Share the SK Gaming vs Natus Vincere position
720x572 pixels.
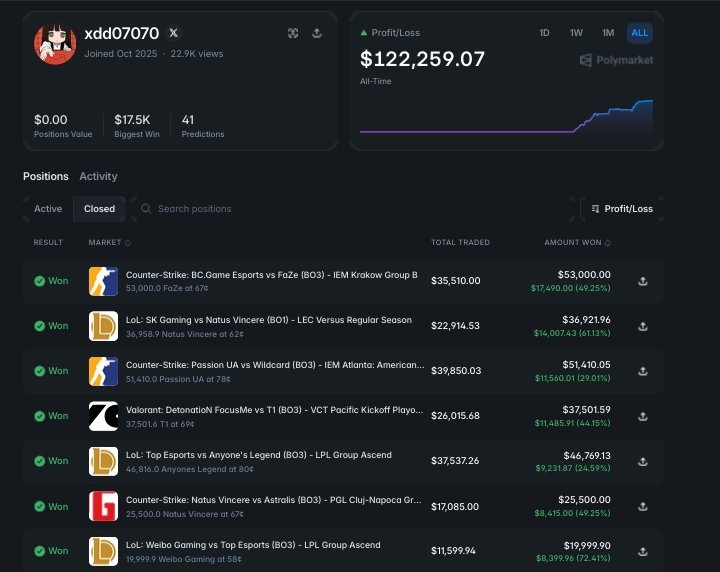643,326
